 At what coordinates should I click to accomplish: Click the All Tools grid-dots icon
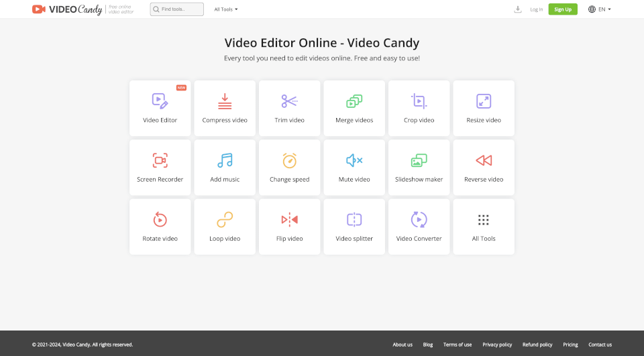[484, 220]
